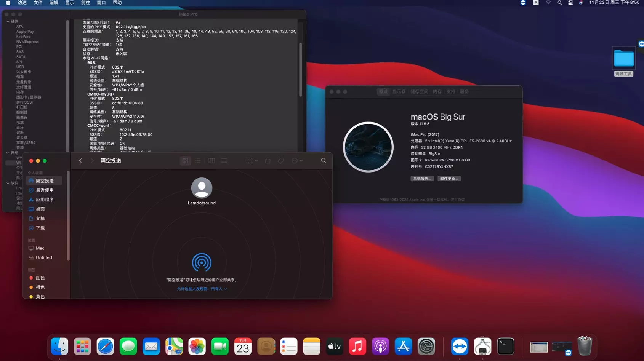Open the 前往 menu in the menu bar
Screen dimensions: 644x361
[85, 3]
